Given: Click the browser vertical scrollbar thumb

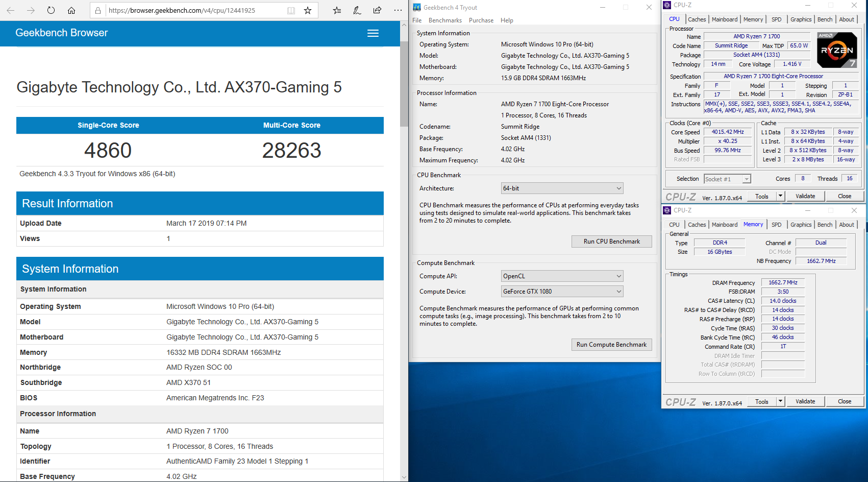Looking at the screenshot, I should [x=404, y=84].
